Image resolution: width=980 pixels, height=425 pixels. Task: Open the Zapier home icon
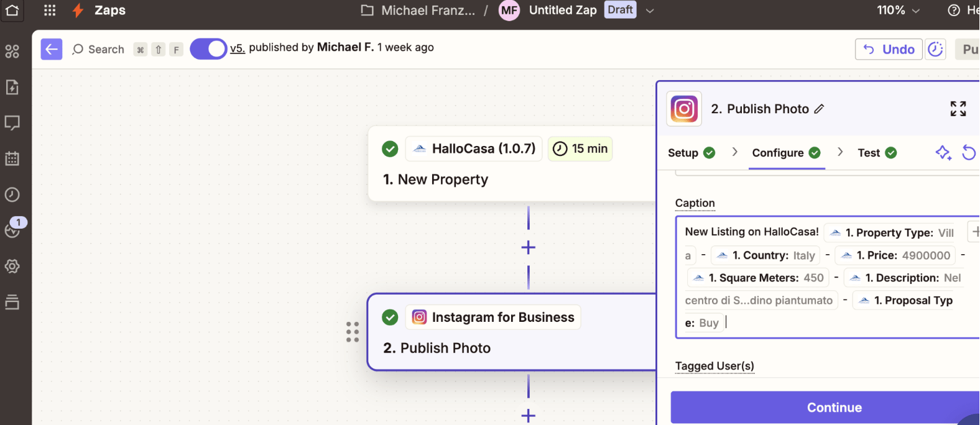pos(12,10)
